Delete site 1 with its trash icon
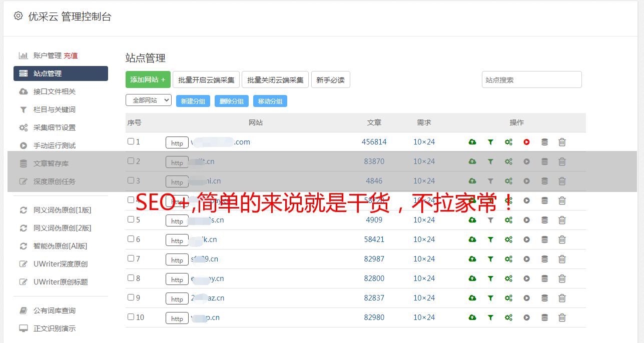 tap(562, 142)
